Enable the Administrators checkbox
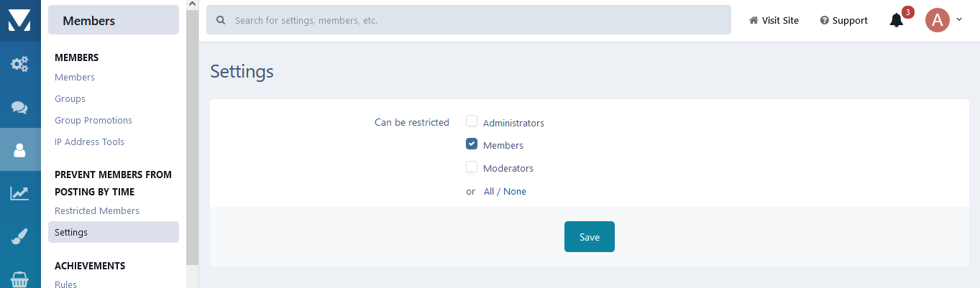Viewport: 980px width, 288px height. tap(472, 121)
